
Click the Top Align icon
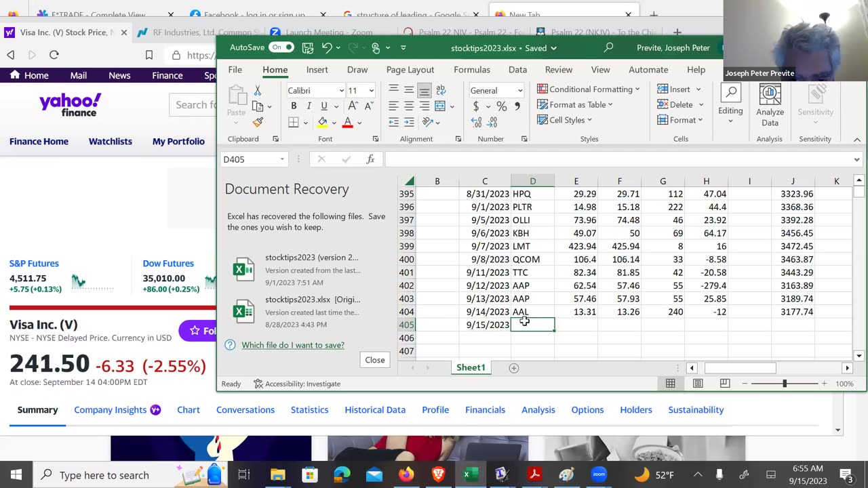(393, 90)
